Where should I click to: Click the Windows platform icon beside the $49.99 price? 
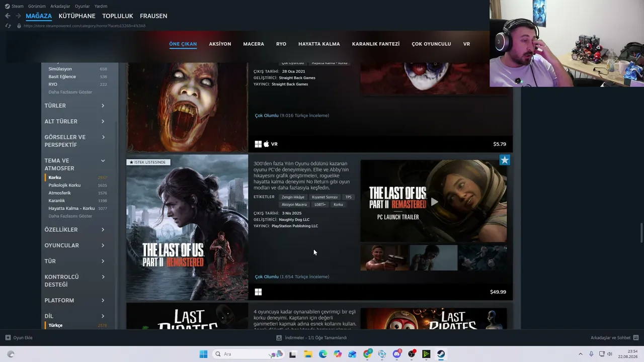[258, 292]
